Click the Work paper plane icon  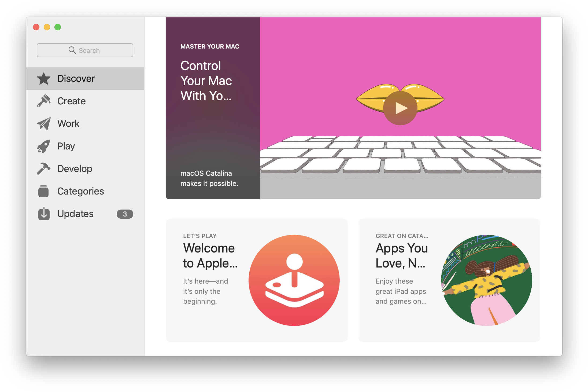(43, 123)
